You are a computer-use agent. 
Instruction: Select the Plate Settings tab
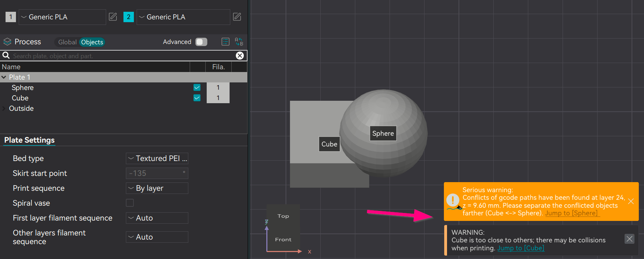[x=29, y=140]
